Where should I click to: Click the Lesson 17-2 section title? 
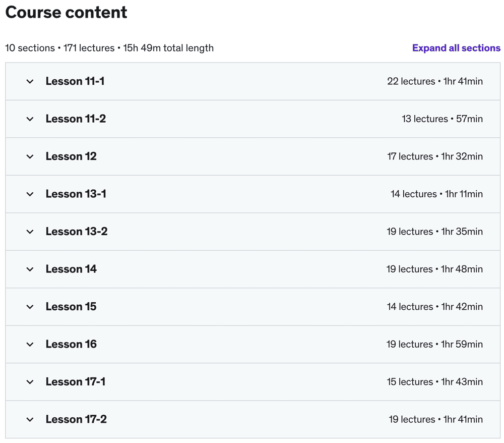76,419
